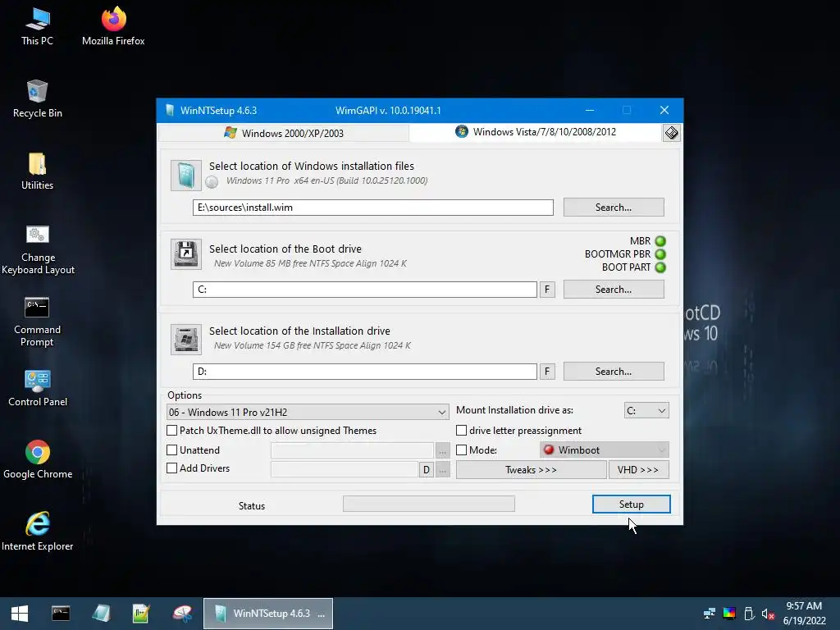Tick the Add Drivers checkbox
This screenshot has width=840, height=630.
point(172,468)
